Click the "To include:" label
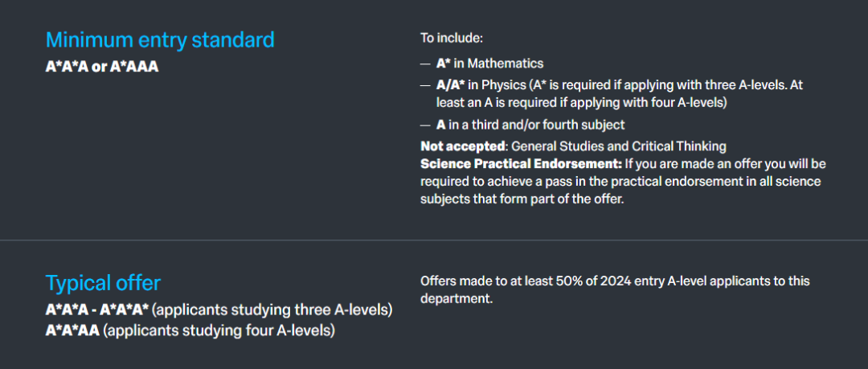 click(451, 38)
